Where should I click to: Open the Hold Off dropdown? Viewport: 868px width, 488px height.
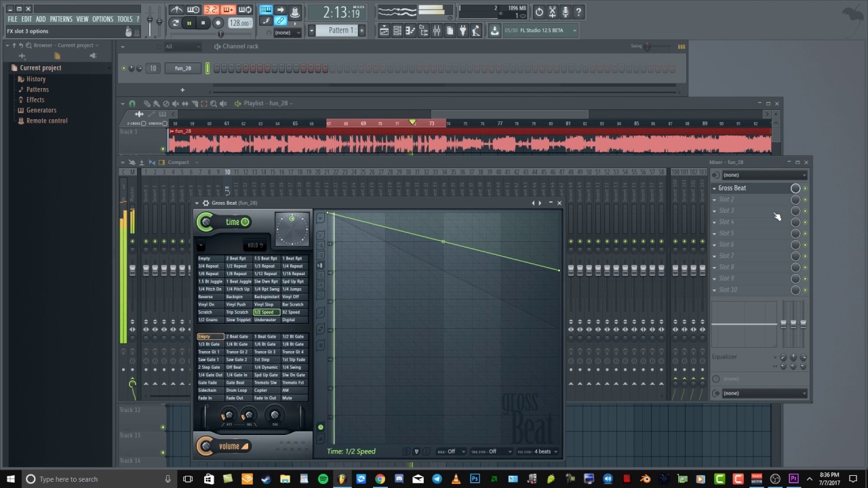[450, 451]
